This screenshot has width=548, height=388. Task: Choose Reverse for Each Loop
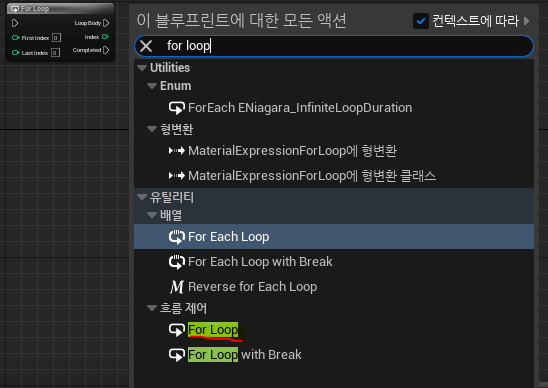click(334, 287)
